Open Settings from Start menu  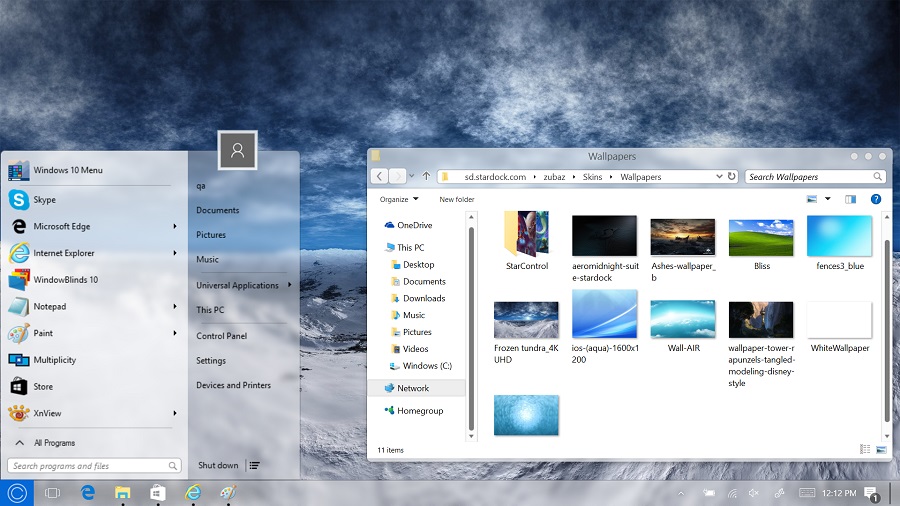[211, 360]
